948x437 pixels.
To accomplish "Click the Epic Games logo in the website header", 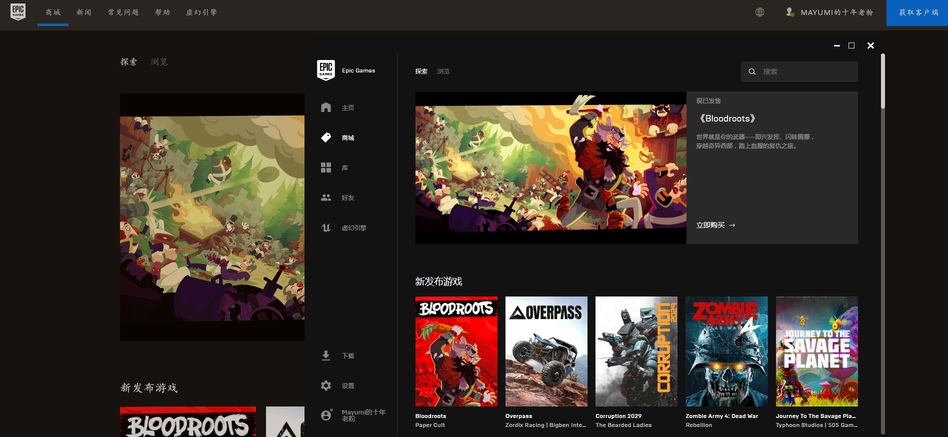I will click(18, 11).
